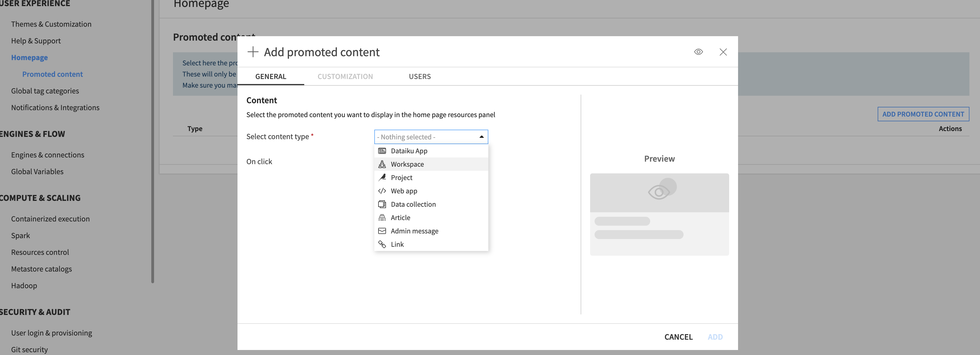Switch to the Users tab
Image resolution: width=980 pixels, height=355 pixels.
click(x=420, y=77)
